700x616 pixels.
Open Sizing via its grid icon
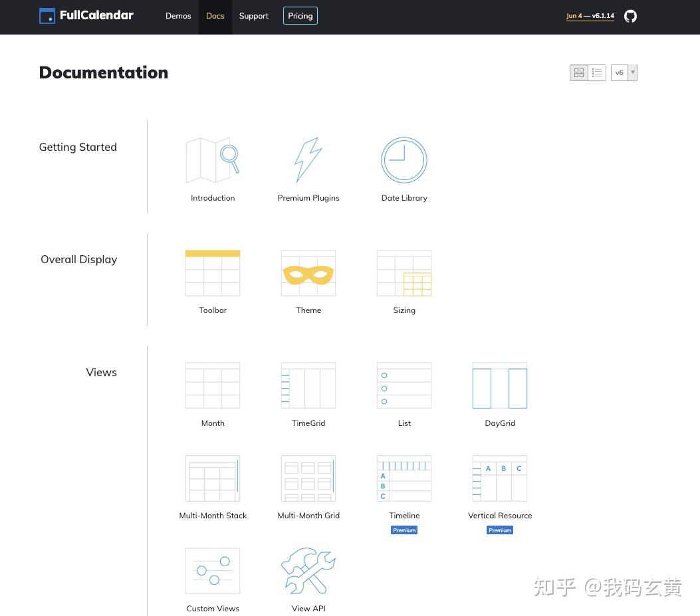point(404,272)
